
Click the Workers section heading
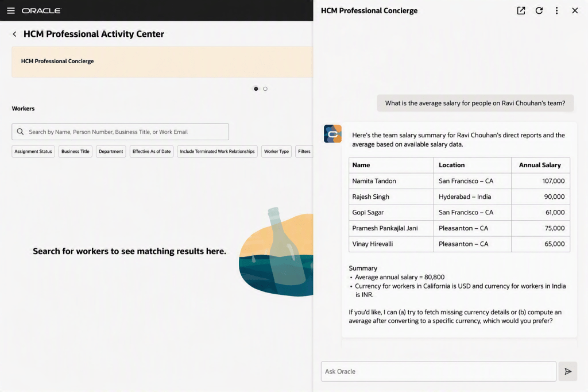(x=23, y=109)
